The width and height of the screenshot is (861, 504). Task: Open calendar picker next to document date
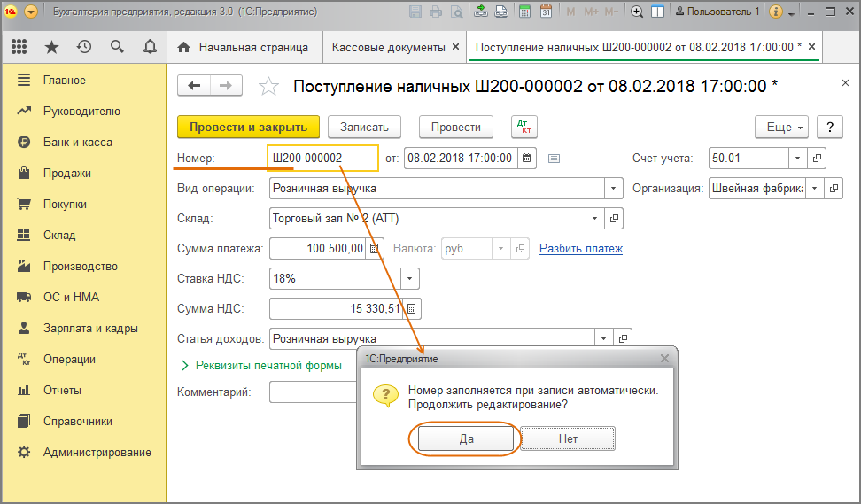[527, 159]
